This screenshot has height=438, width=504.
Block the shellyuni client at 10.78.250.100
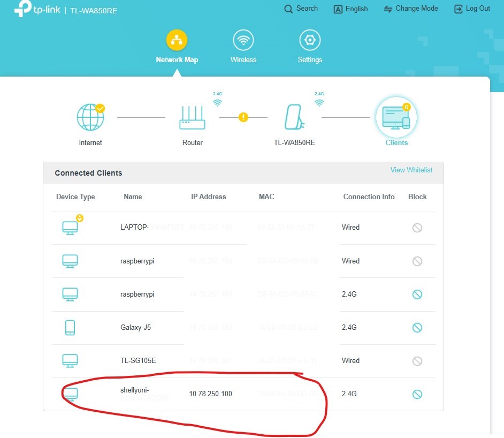[x=417, y=394]
